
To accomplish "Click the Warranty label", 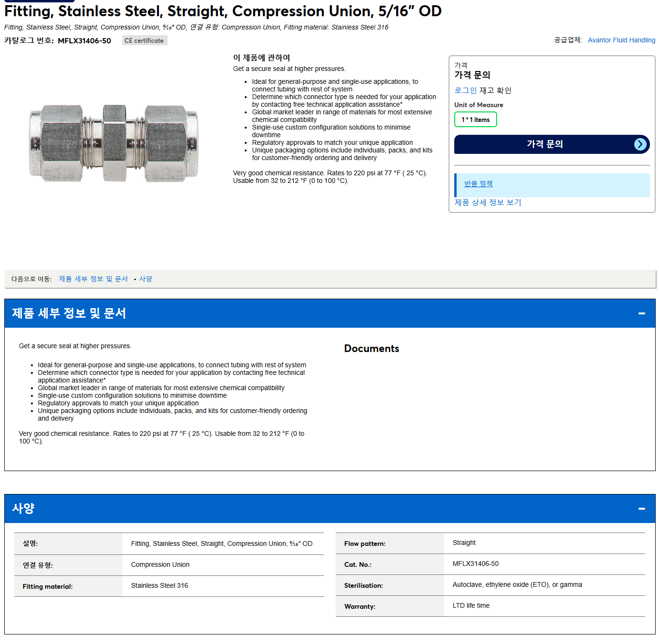I will click(x=359, y=606).
